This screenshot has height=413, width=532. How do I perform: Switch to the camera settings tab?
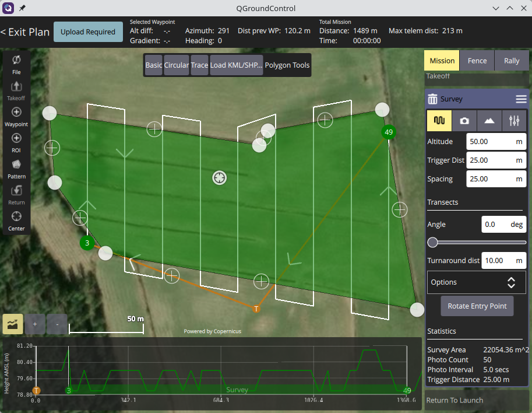pyautogui.click(x=464, y=120)
